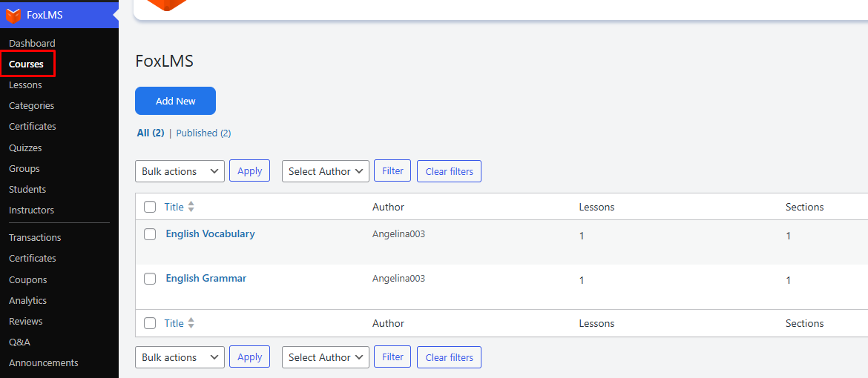Click the FoxLMS fox logo icon
This screenshot has height=378, width=868.
click(x=13, y=15)
